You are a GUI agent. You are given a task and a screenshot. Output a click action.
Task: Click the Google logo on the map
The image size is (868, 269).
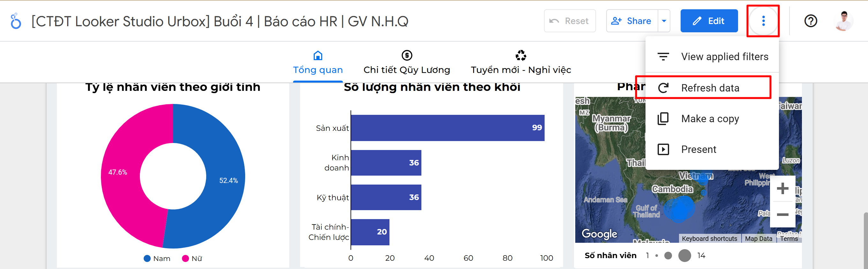600,233
